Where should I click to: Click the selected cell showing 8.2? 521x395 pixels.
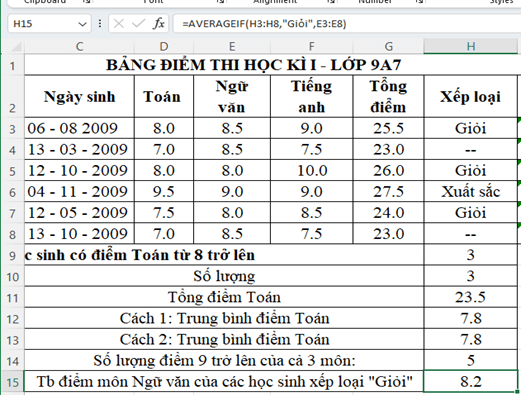[x=470, y=382]
